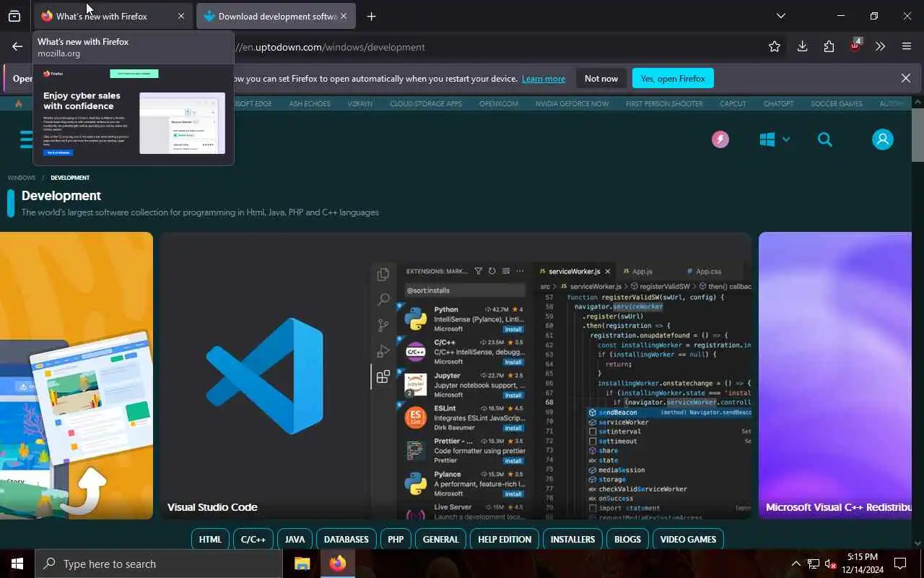Click the scrollbar down arrow
Image resolution: width=924 pixels, height=578 pixels.
pos(918,543)
